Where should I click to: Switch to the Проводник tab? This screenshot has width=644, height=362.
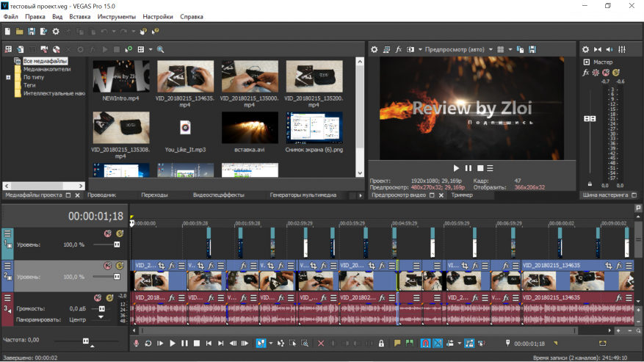tap(101, 195)
